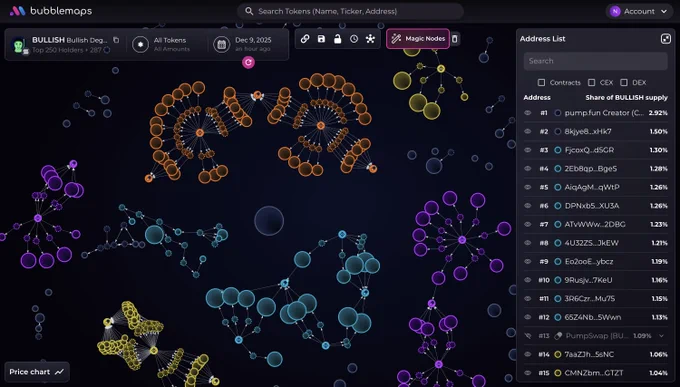
Task: Copy the BULLISH token address
Action: coord(116,40)
